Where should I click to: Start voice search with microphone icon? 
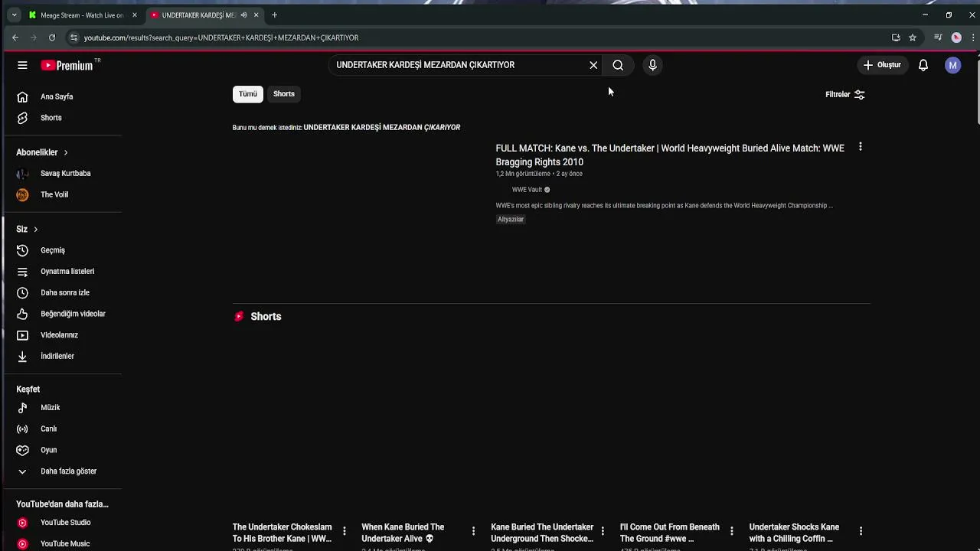(x=652, y=65)
